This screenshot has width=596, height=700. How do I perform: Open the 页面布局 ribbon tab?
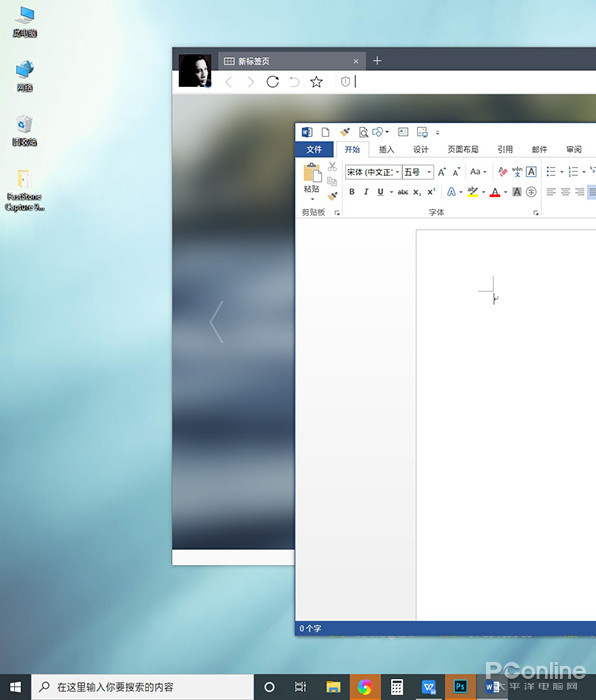(x=463, y=150)
